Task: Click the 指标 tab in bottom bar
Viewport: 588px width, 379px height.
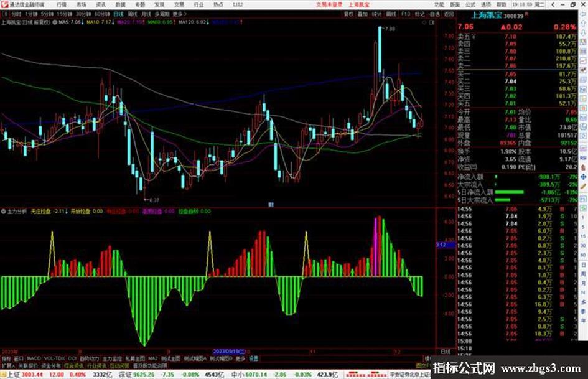Action: (6, 358)
